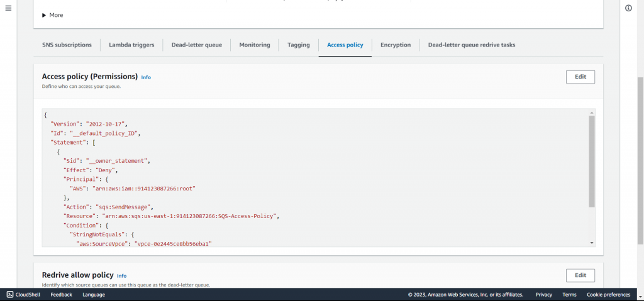Edit the Access policy permissions
Viewport: 644px width, 301px height.
[580, 77]
